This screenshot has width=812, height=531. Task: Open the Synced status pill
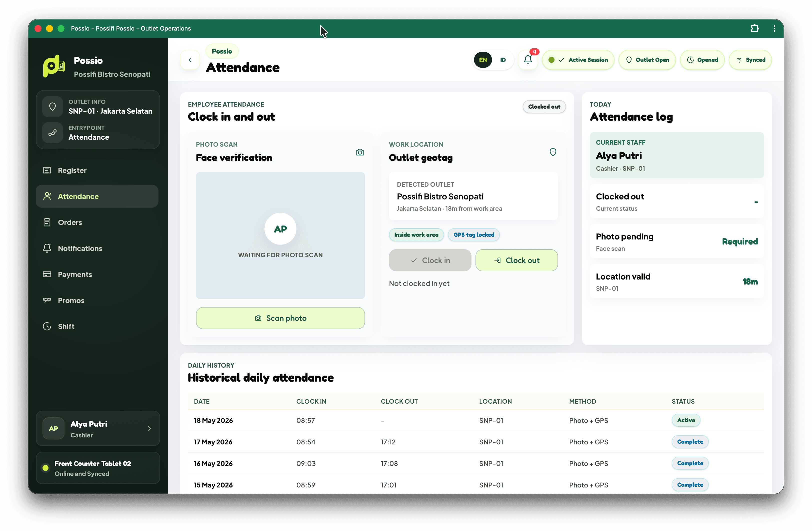tap(750, 60)
